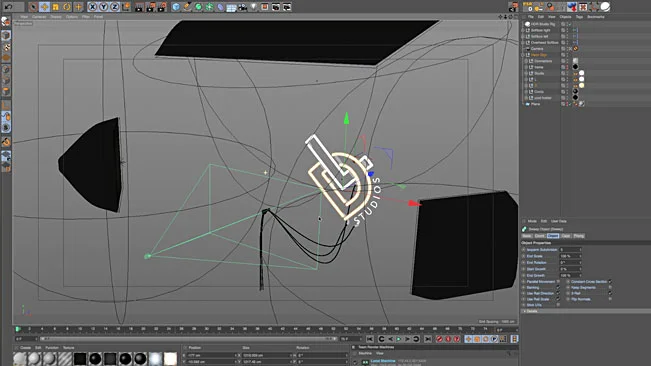Select the Model mode icon
The width and height of the screenshot is (651, 366).
click(6, 36)
